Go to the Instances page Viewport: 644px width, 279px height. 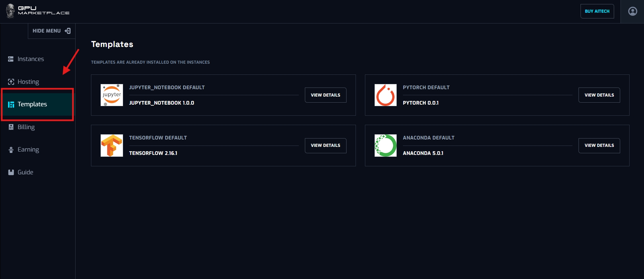coord(31,59)
